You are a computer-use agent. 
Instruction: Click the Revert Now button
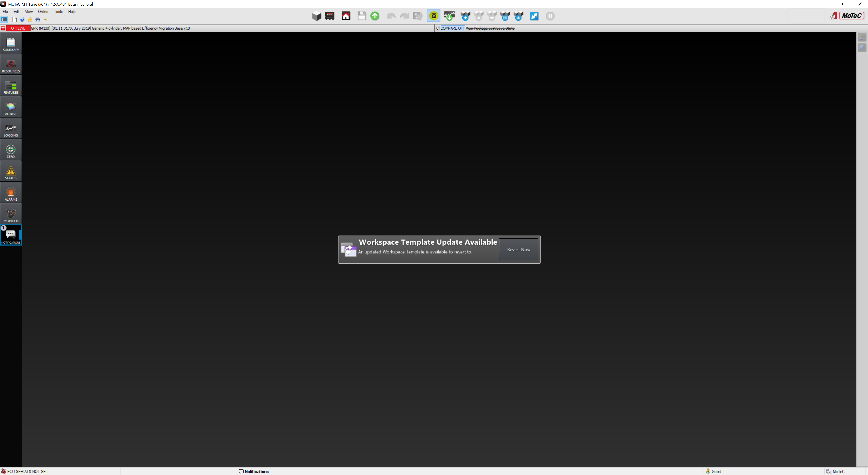(518, 250)
